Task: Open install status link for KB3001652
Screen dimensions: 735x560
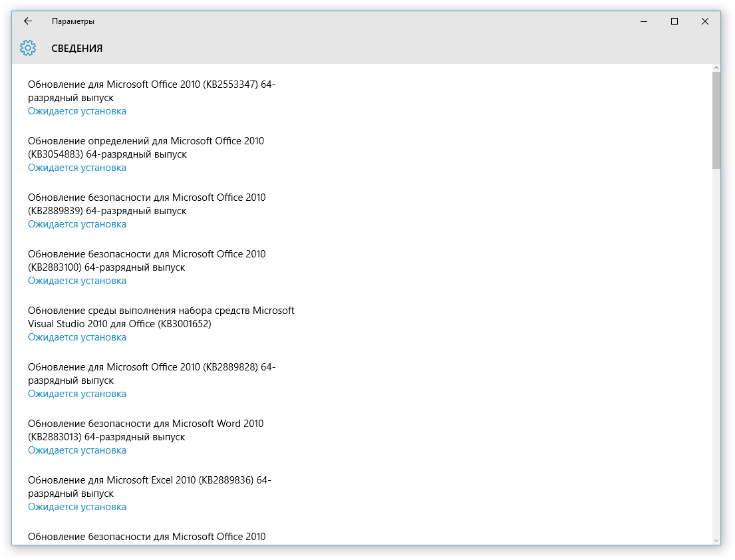Action: click(77, 337)
